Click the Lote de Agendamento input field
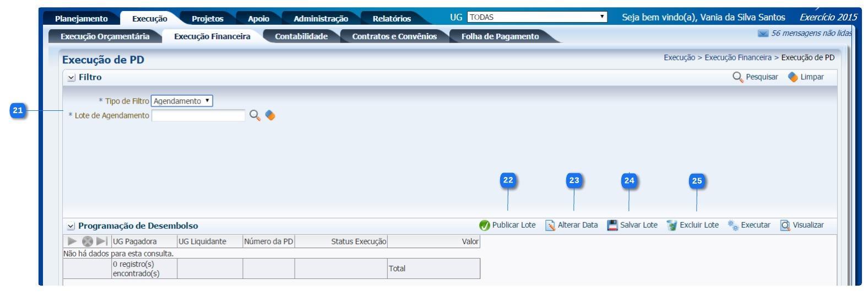Screen dimensions: 868x295 coord(198,115)
